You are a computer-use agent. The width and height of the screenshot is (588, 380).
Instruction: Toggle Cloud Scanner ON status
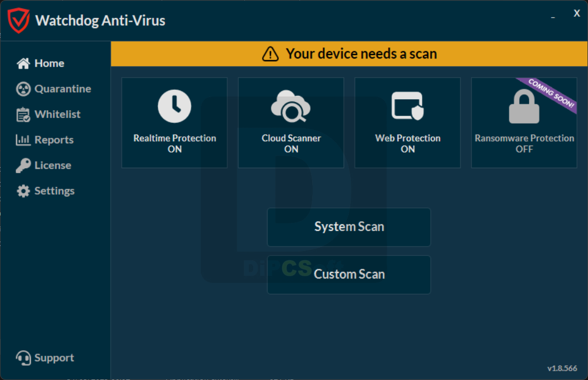point(291,122)
